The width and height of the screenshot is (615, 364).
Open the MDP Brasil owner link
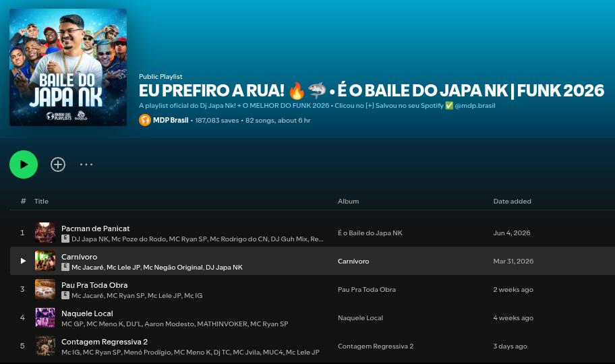coord(171,121)
